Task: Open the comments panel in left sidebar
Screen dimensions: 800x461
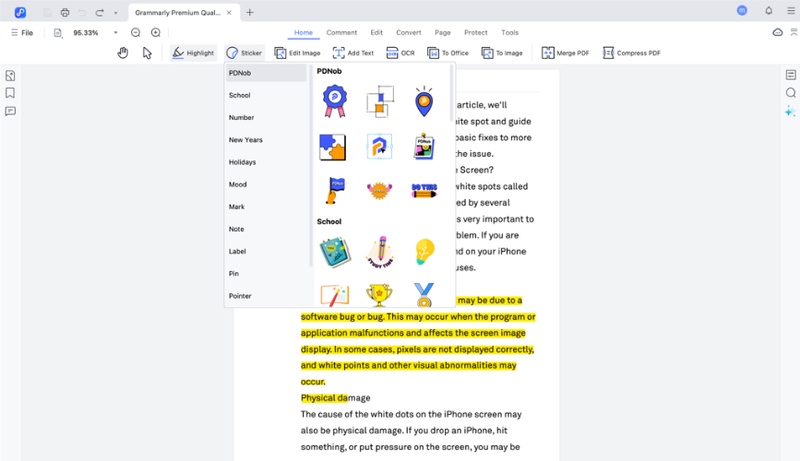Action: coord(10,111)
